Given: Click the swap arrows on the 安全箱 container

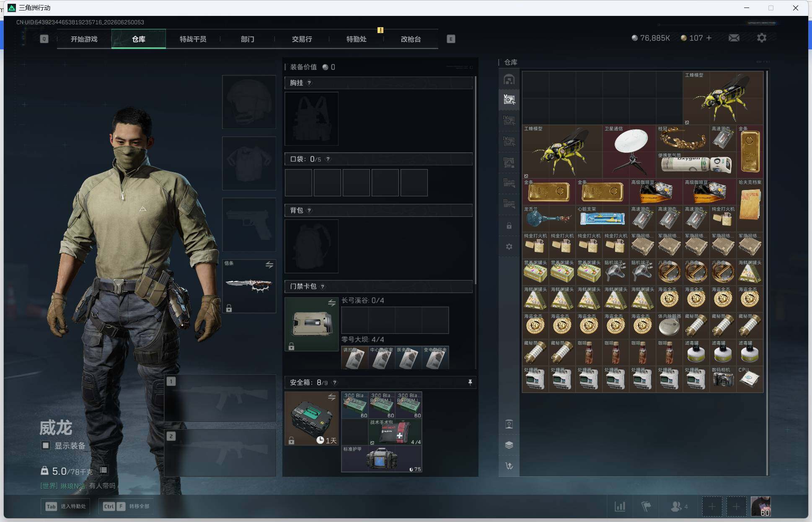Looking at the screenshot, I should 332,397.
